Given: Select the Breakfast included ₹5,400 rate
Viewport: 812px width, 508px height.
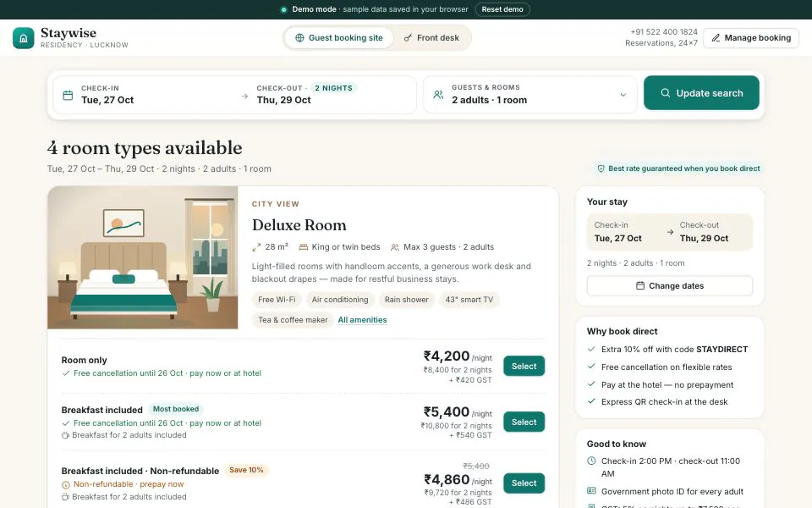Looking at the screenshot, I should click(x=524, y=422).
